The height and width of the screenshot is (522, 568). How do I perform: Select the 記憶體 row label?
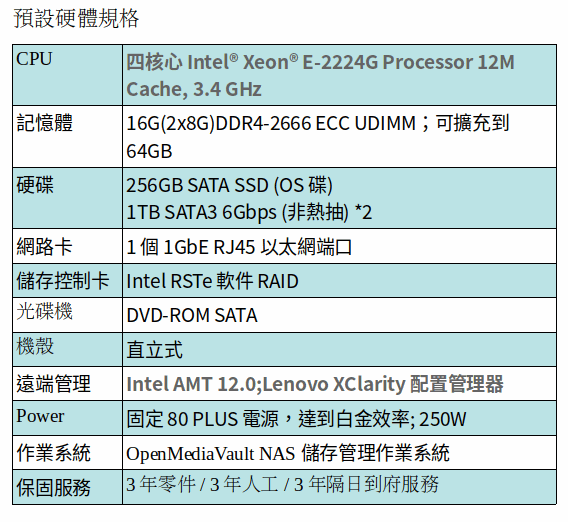pos(45,122)
